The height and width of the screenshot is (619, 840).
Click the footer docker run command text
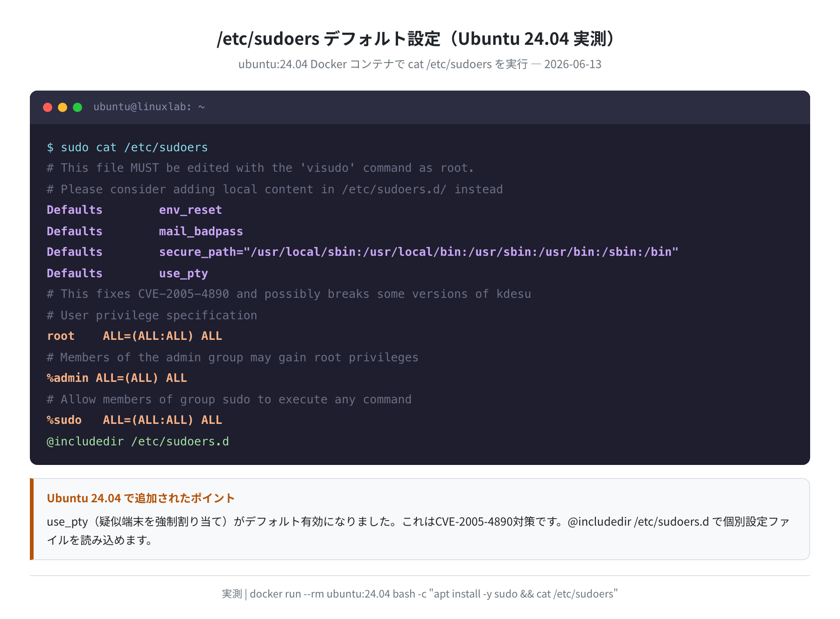tap(420, 594)
